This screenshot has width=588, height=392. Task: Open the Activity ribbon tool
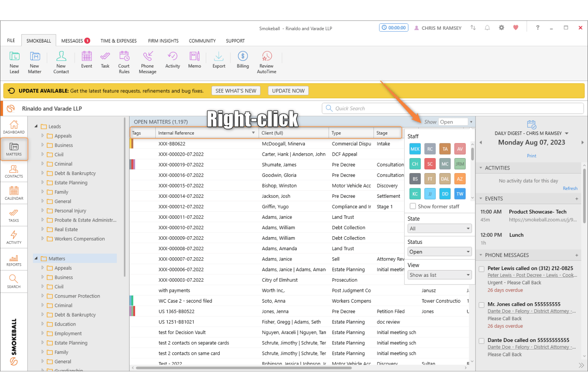point(173,60)
